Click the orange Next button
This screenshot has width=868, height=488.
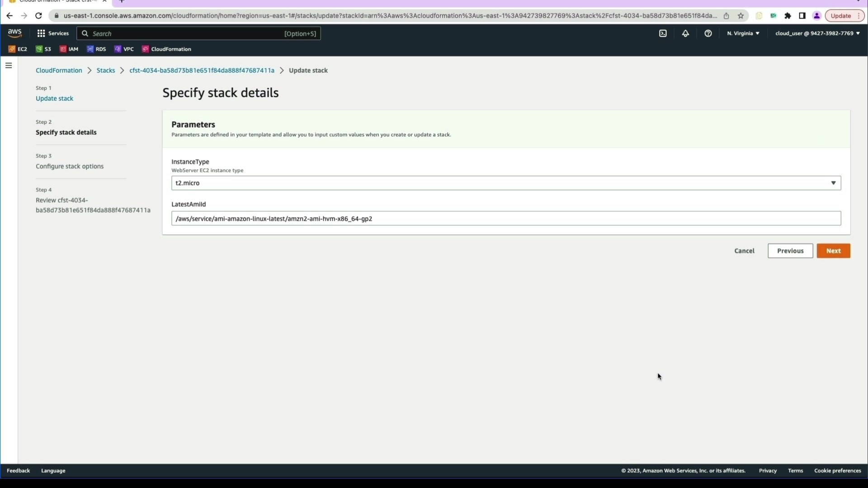click(x=833, y=251)
